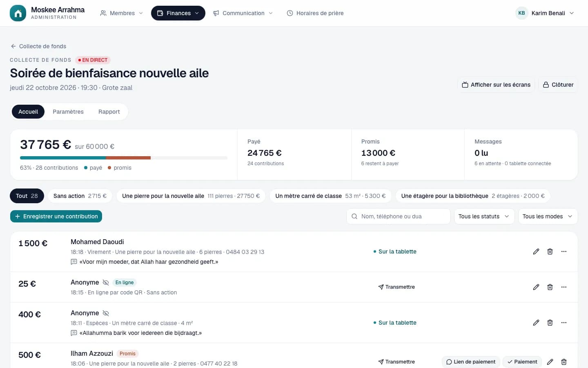
Task: Open the Finances dropdown menu
Action: pos(178,13)
